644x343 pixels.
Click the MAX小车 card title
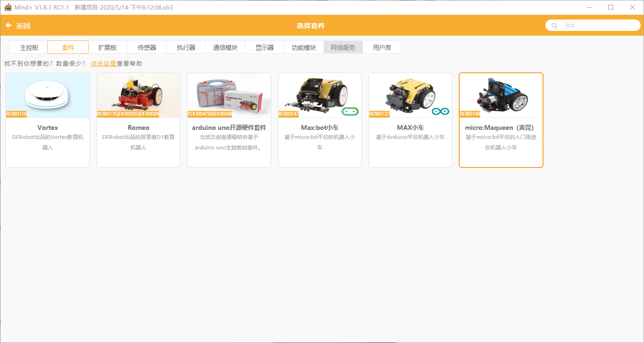click(x=411, y=127)
